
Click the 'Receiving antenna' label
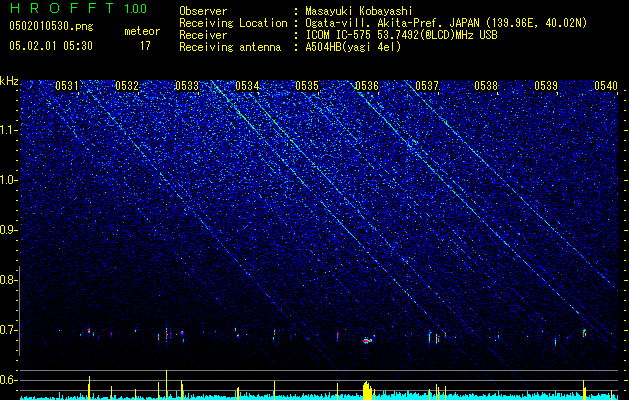pos(230,47)
